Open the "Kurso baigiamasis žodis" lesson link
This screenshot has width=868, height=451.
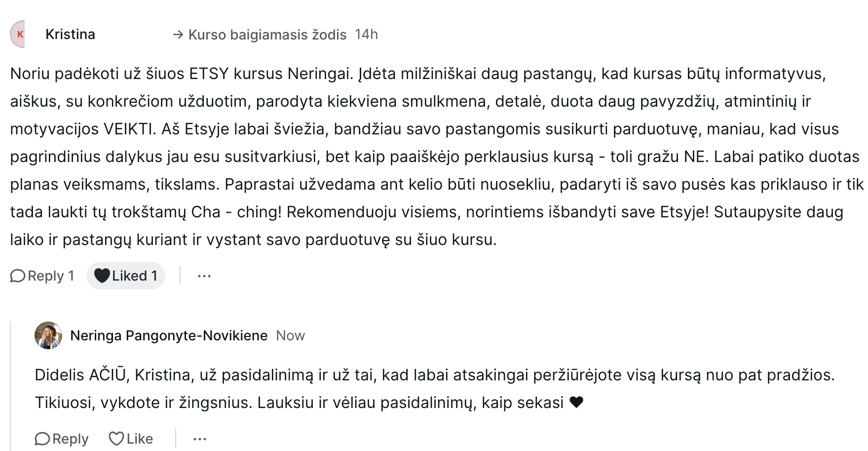[267, 35]
